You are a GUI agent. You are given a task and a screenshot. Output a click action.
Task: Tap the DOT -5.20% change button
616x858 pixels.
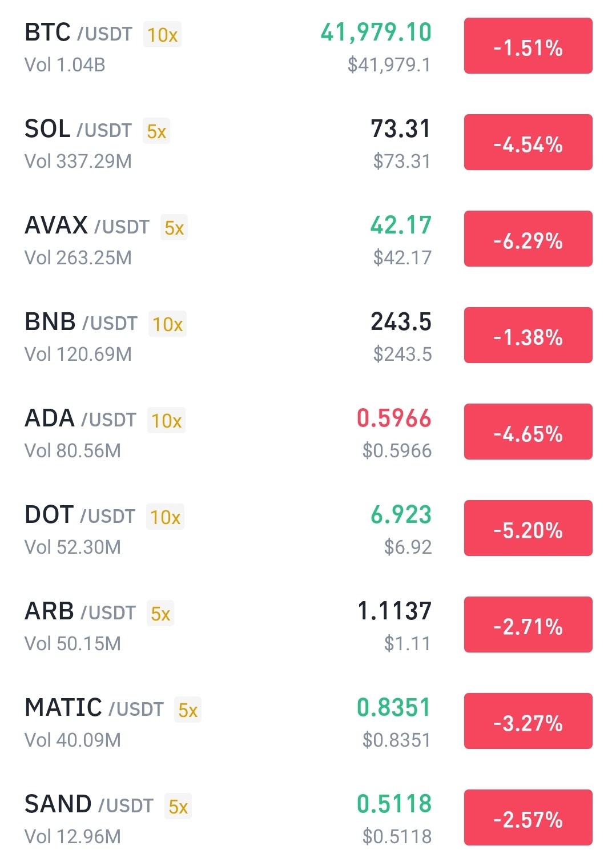[528, 529]
